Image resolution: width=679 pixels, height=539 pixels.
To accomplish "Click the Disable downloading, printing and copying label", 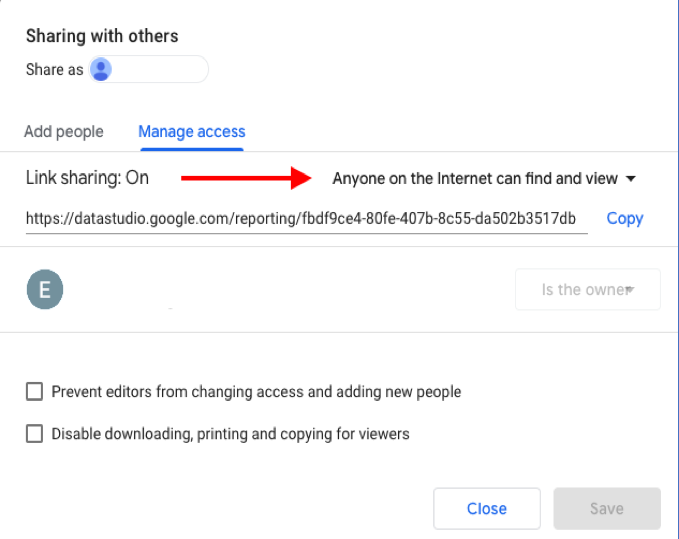I will 230,434.
